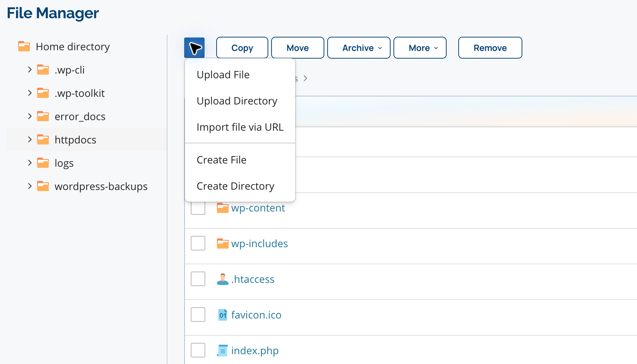Open the wp-includes folder link

pyautogui.click(x=260, y=244)
